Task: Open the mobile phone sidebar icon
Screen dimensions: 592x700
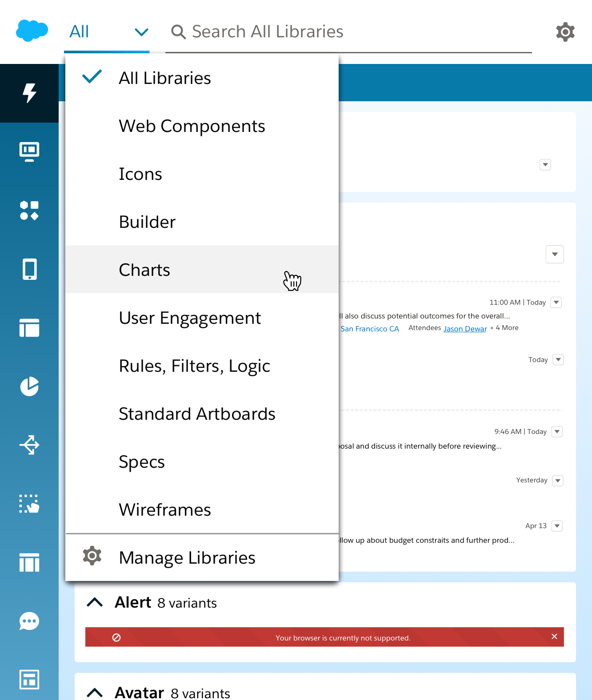Action: tap(29, 269)
